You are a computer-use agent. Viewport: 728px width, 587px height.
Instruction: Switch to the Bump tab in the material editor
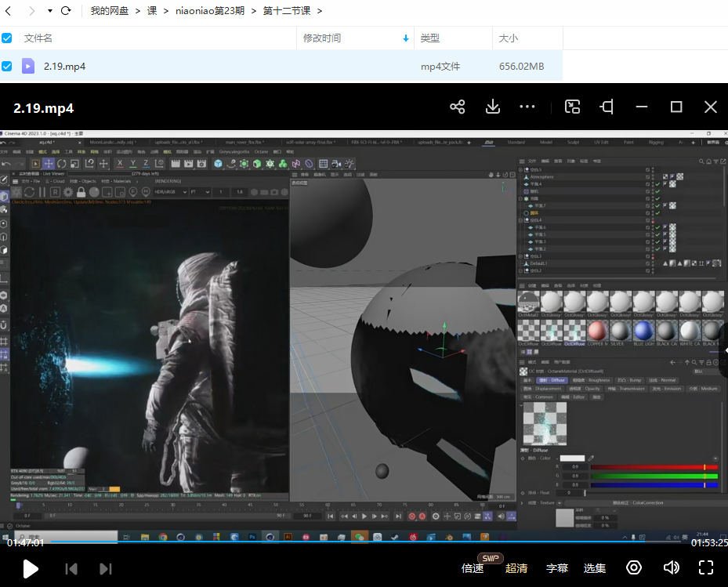[631, 381]
